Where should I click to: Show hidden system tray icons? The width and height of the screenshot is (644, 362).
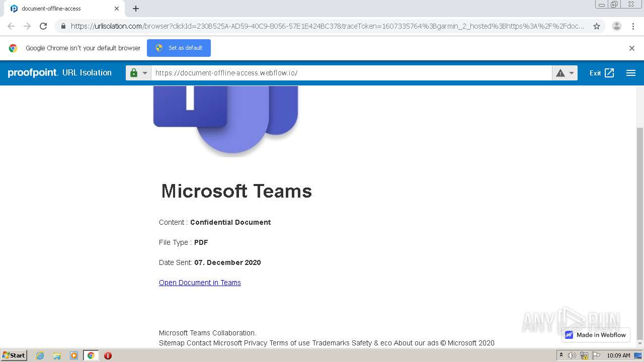click(561, 355)
